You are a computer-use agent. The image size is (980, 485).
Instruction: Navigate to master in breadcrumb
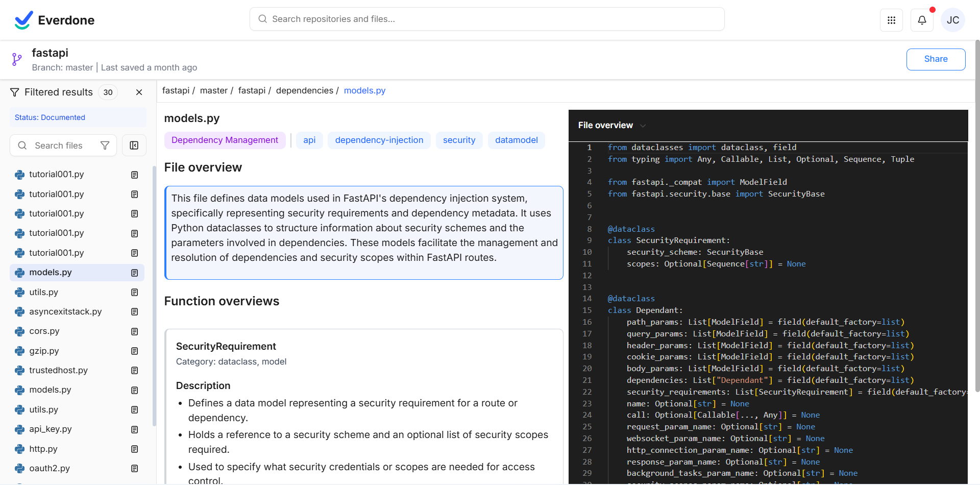point(213,91)
